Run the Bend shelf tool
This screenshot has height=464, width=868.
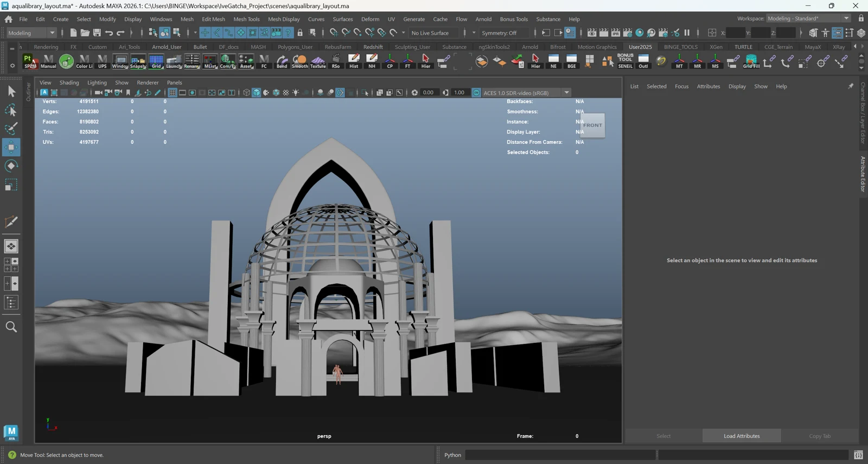click(x=282, y=61)
